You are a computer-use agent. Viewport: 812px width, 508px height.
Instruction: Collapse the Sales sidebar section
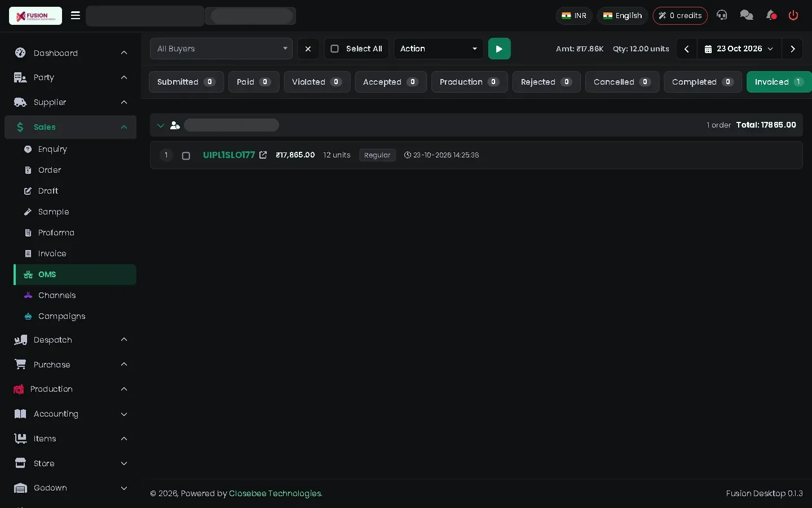click(x=70, y=127)
